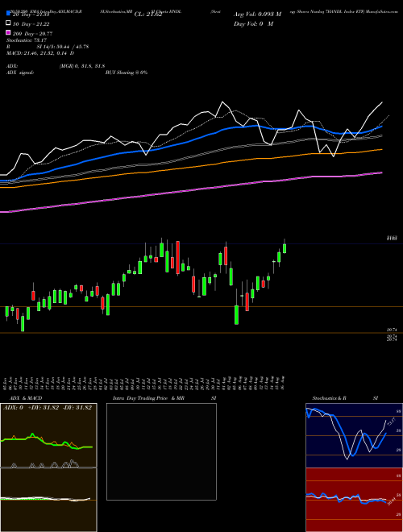This screenshot has height=532, width=403.
Task: Click the last green candlestick on the price chart
Action: [x=285, y=248]
